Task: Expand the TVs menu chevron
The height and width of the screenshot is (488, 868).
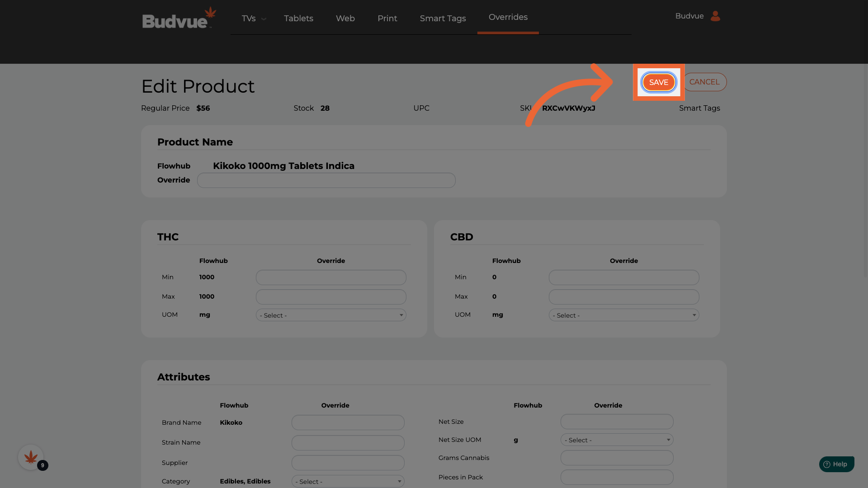Action: click(264, 19)
